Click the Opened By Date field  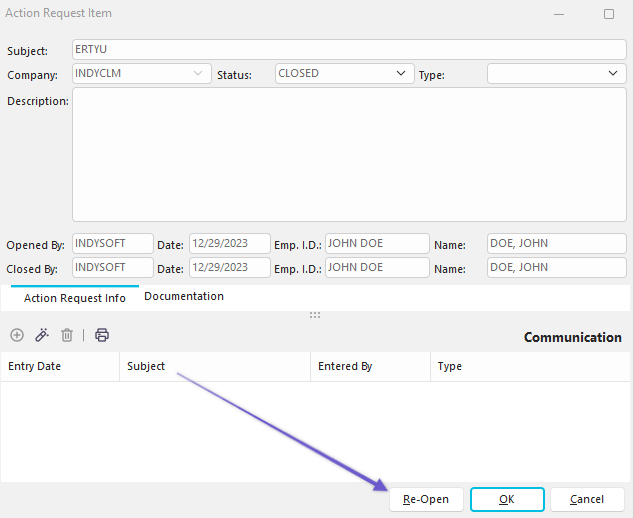(x=229, y=243)
